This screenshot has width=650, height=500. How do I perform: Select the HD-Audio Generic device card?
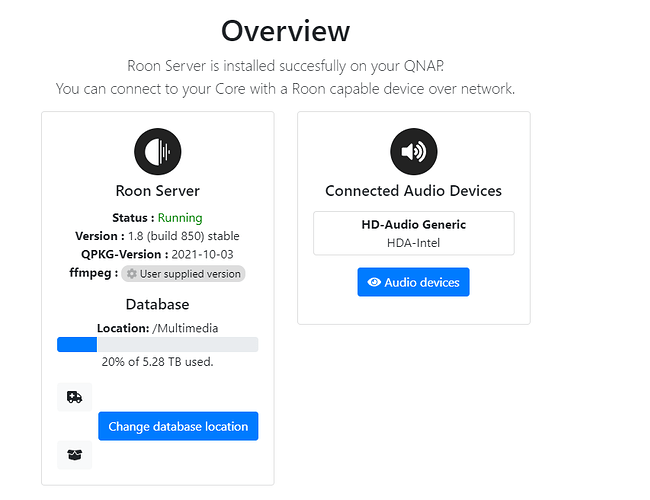click(414, 233)
